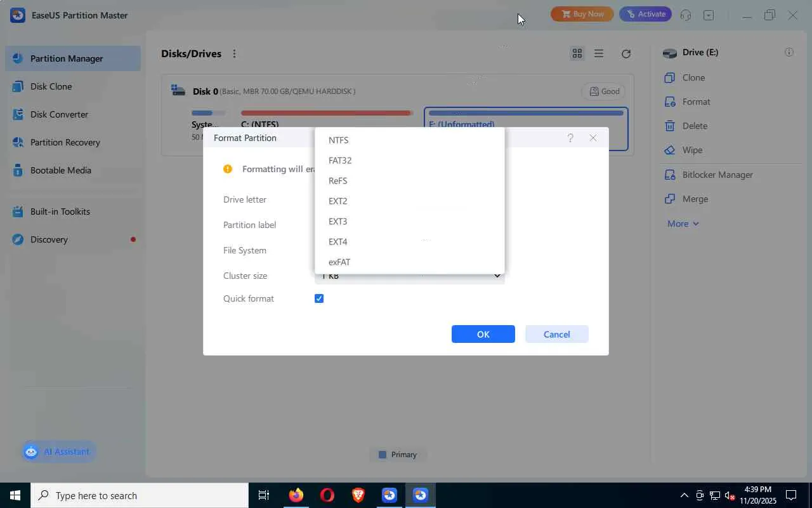Expand the More actions list

coord(683,224)
